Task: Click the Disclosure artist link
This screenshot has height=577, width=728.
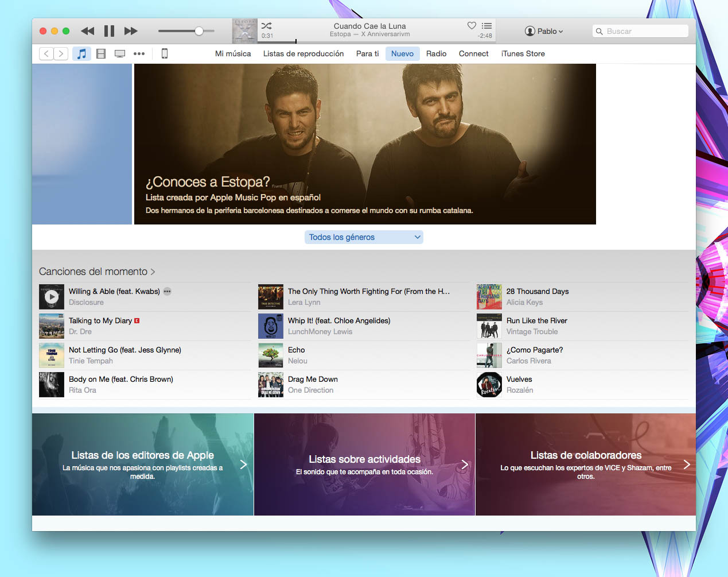Action: pyautogui.click(x=86, y=302)
